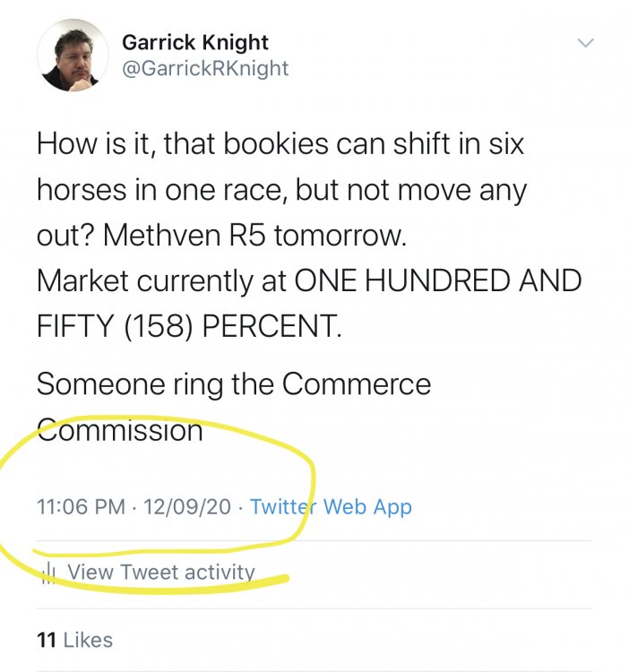This screenshot has width=629, height=672.
Task: Show the 11 Likes list
Action: point(75,640)
